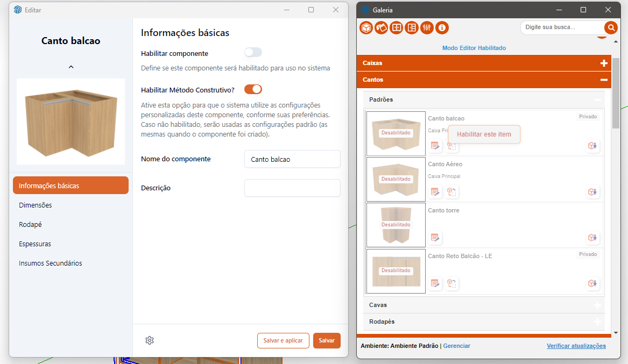This screenshot has width=628, height=364.
Task: Disable the Habilitar Método Construtivo switch
Action: click(253, 89)
